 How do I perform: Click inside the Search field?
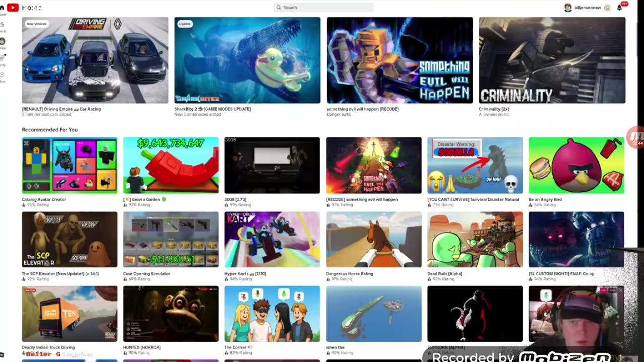[324, 8]
